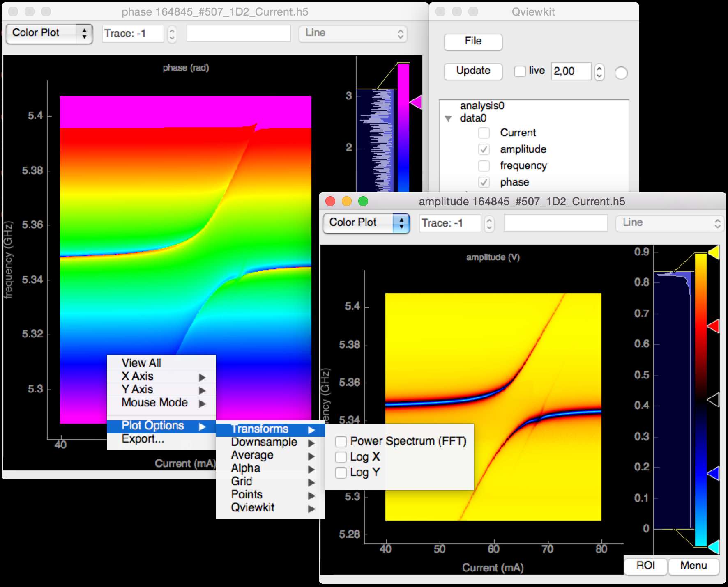The image size is (728, 587).
Task: Enable Log Y transform
Action: tap(341, 472)
